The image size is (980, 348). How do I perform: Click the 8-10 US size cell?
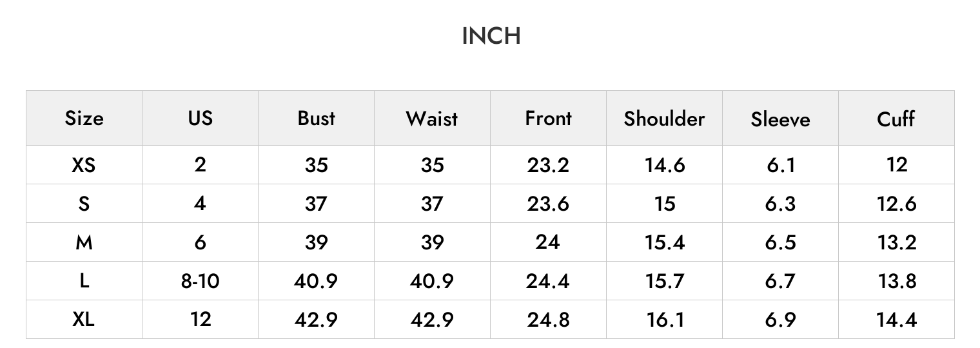200,281
